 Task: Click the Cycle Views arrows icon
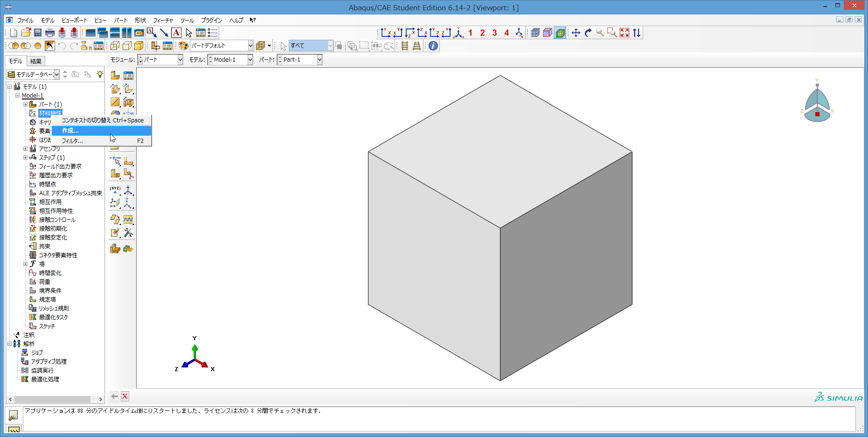click(x=637, y=33)
